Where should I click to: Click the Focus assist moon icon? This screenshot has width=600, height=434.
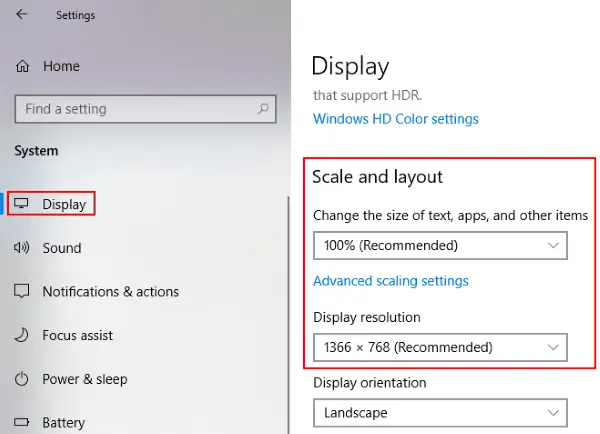pyautogui.click(x=21, y=335)
